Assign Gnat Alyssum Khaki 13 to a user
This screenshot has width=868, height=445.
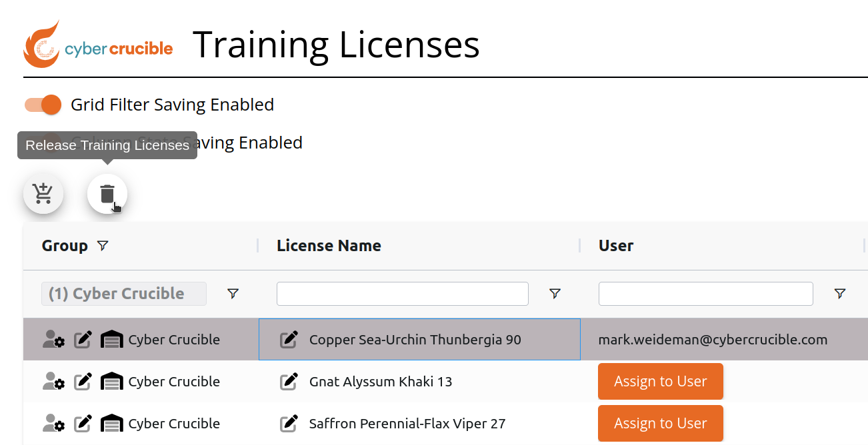(661, 382)
